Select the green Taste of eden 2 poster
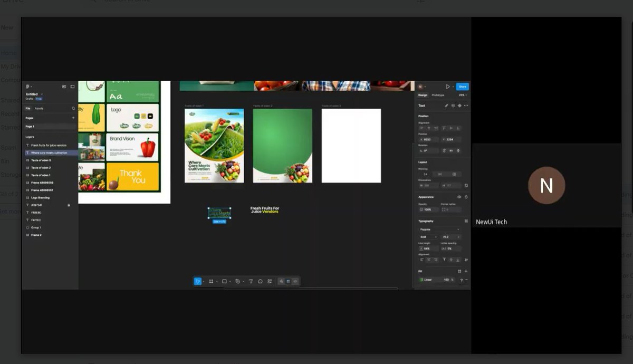633x364 pixels. pos(283,146)
